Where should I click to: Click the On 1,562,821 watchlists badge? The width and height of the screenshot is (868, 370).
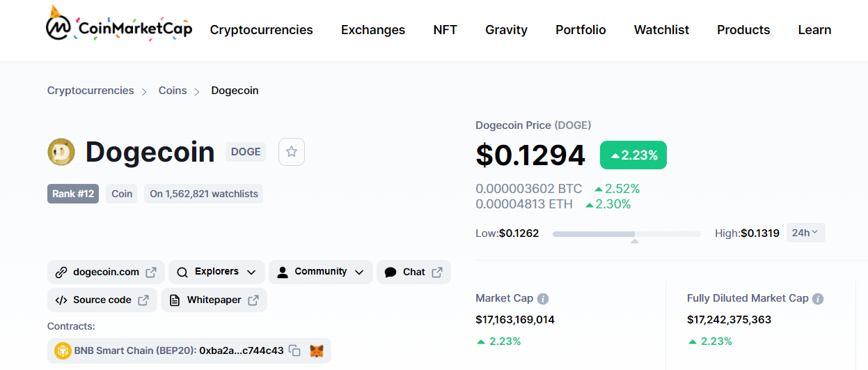point(204,194)
